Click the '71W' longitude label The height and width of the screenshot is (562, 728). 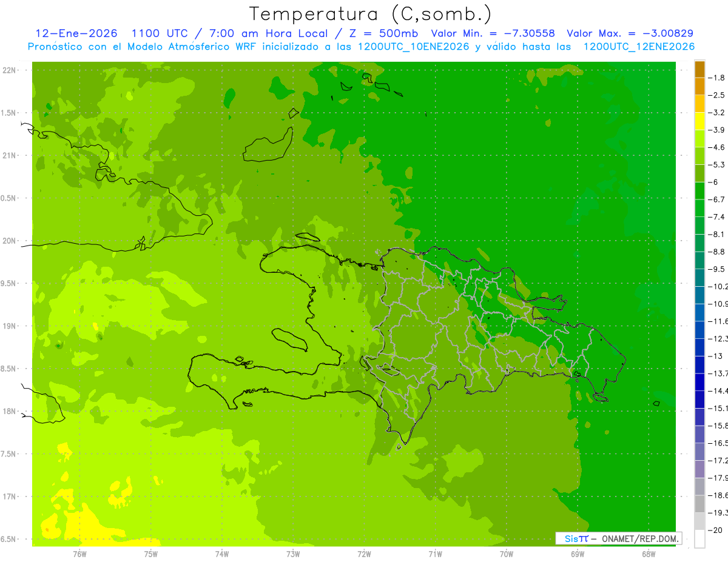click(x=435, y=554)
